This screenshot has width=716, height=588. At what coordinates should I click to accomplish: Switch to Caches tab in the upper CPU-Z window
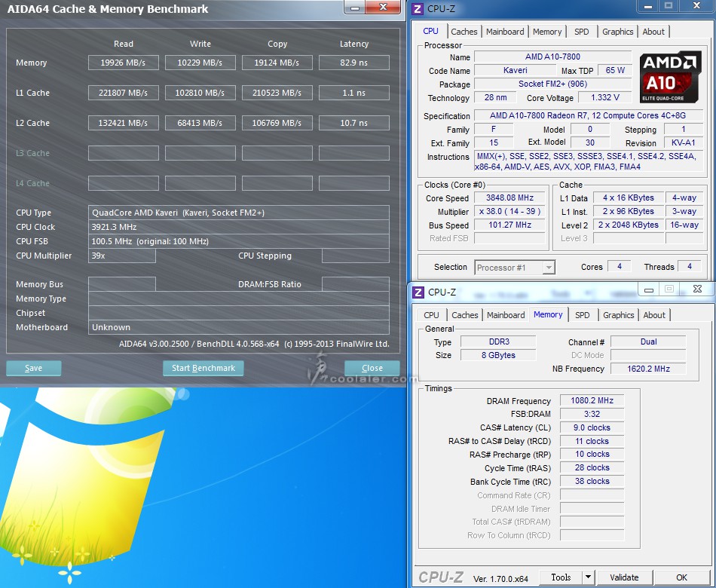point(464,32)
